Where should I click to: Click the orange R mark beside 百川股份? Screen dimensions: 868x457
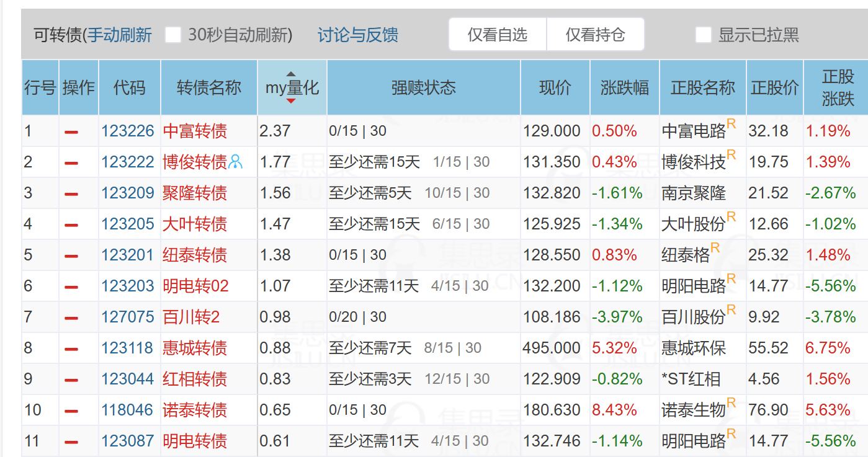click(732, 310)
